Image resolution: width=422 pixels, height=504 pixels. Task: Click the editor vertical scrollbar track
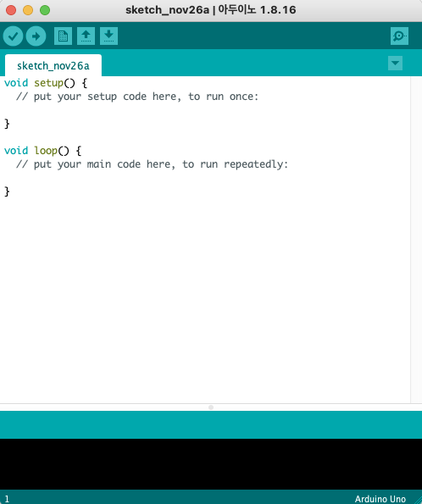416,240
